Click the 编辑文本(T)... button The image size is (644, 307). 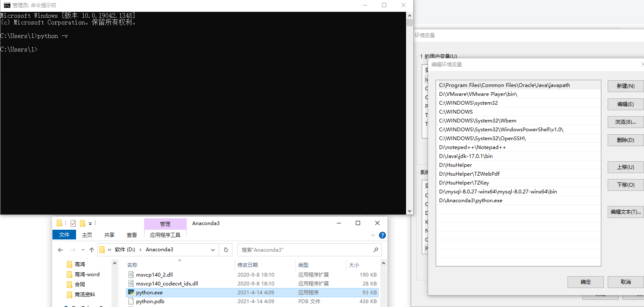pos(625,212)
